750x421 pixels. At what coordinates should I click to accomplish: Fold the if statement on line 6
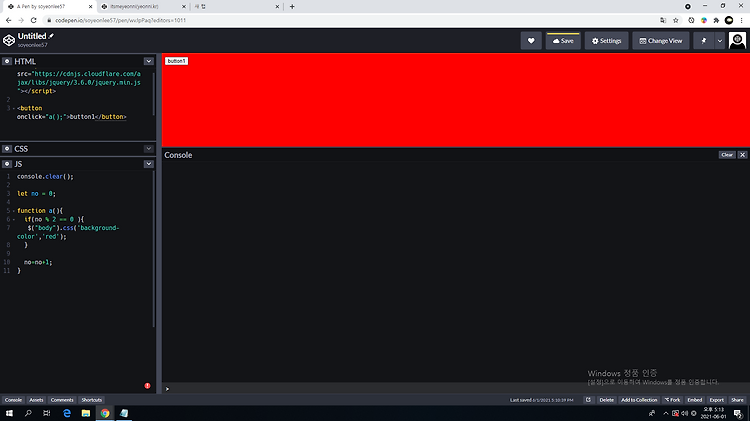(13, 220)
